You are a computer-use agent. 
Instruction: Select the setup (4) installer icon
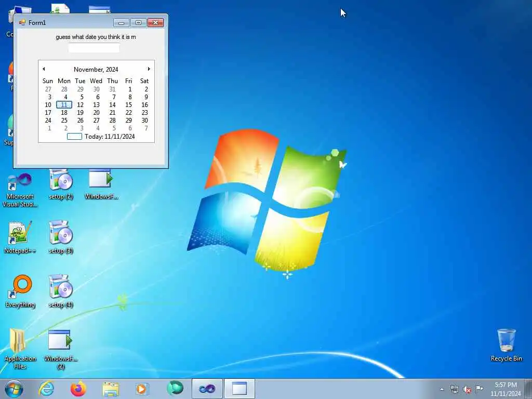click(x=61, y=291)
